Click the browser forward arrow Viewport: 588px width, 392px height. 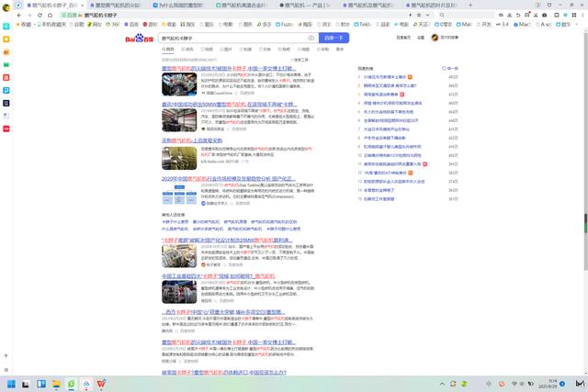[29, 15]
